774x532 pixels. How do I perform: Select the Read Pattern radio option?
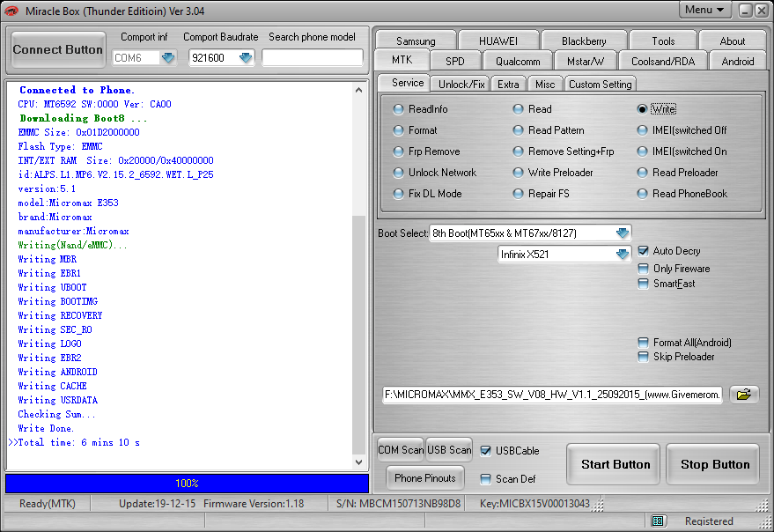pos(549,130)
